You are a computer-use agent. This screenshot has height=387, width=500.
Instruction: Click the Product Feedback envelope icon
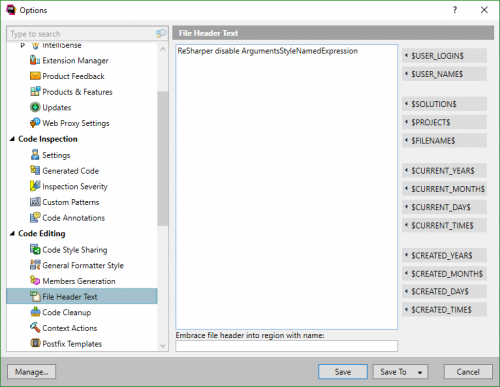(x=35, y=76)
